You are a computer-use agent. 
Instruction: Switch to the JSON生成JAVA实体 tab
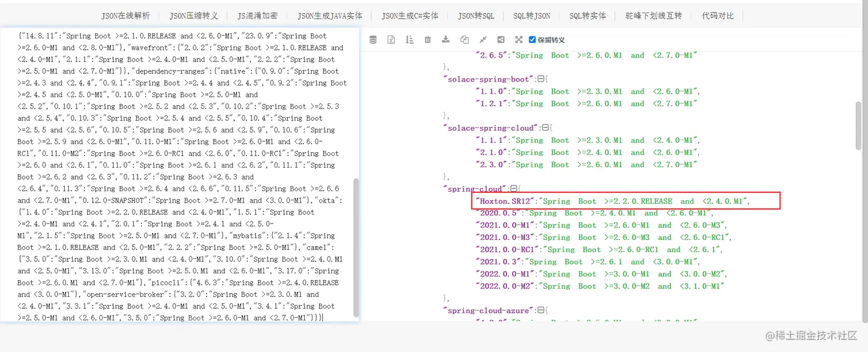tap(330, 16)
